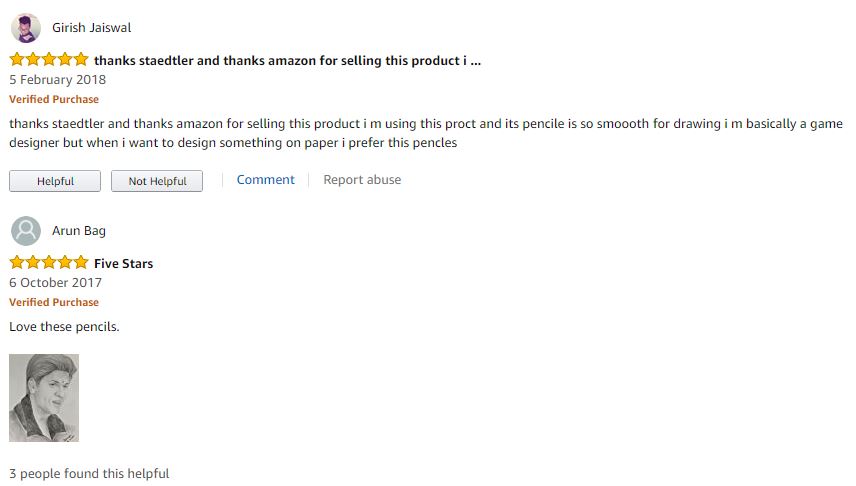
Task: Click the 5 February 2018 review date
Action: pos(57,80)
